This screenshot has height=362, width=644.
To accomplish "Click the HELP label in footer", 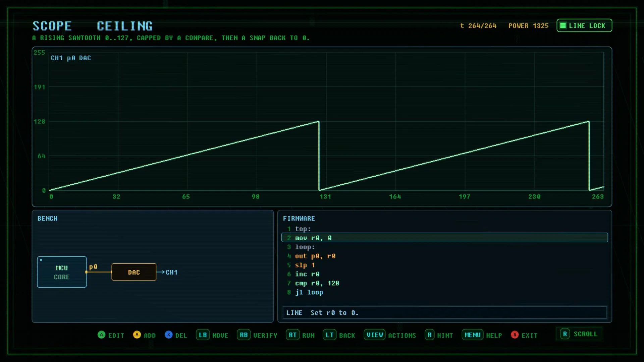I will coord(494,336).
